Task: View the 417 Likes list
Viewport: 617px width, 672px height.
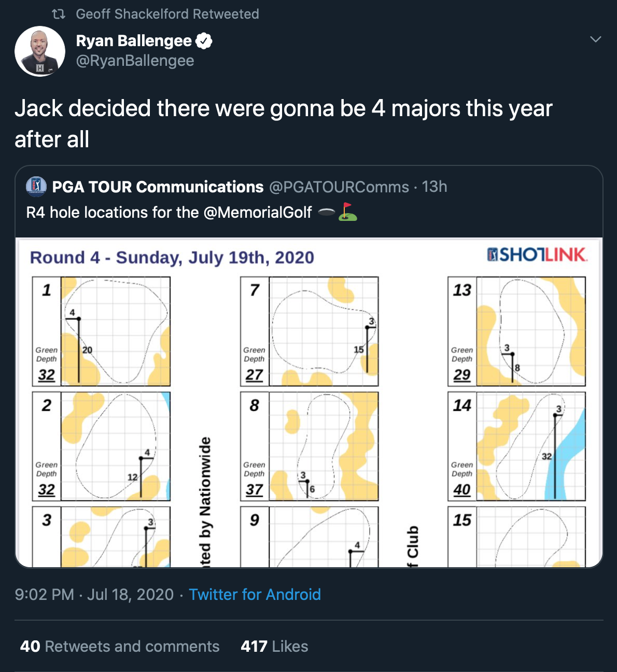Action: [274, 646]
